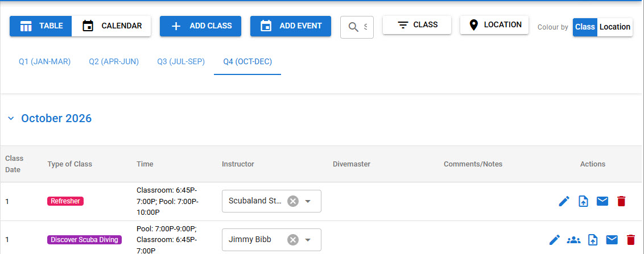Colour by Location option
The height and width of the screenshot is (254, 644).
(615, 27)
